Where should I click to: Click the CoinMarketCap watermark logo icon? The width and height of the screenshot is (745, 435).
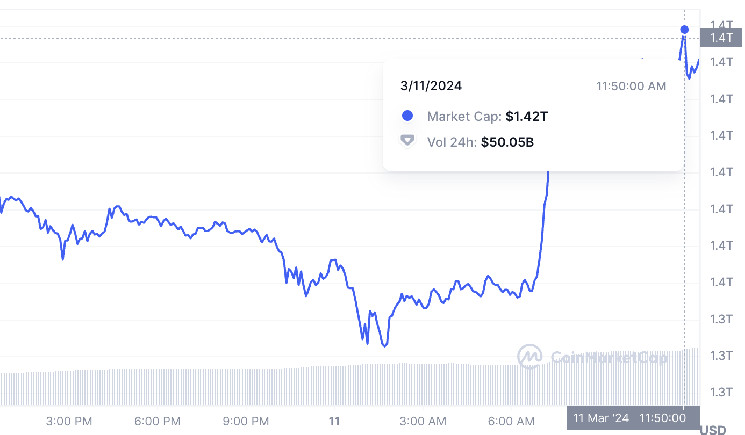(x=529, y=356)
